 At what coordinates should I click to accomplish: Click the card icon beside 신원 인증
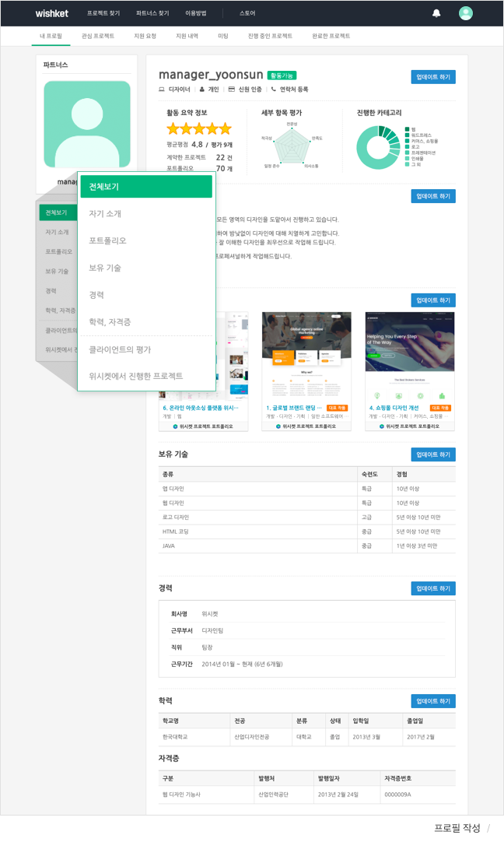click(231, 89)
